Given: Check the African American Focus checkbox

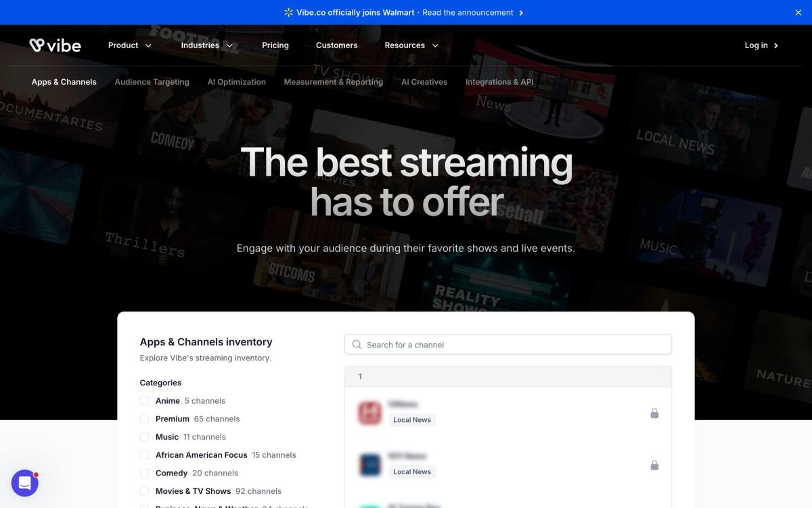Looking at the screenshot, I should tap(144, 454).
